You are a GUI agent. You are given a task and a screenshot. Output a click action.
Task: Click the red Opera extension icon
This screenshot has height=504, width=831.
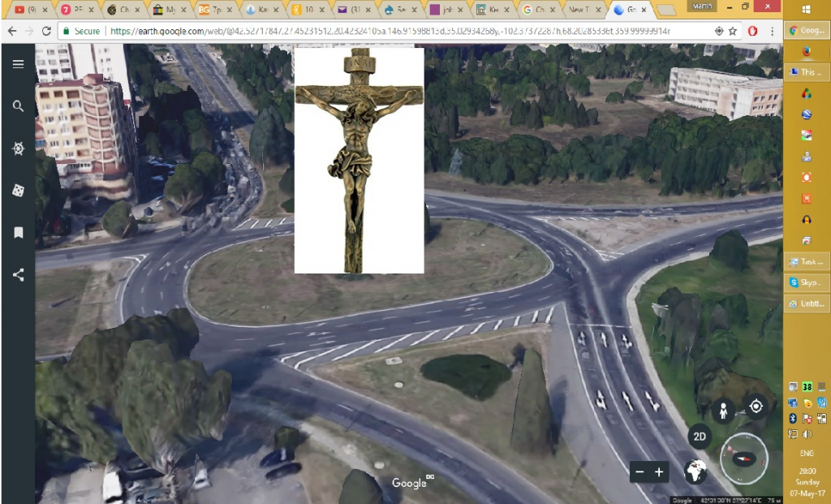click(752, 32)
